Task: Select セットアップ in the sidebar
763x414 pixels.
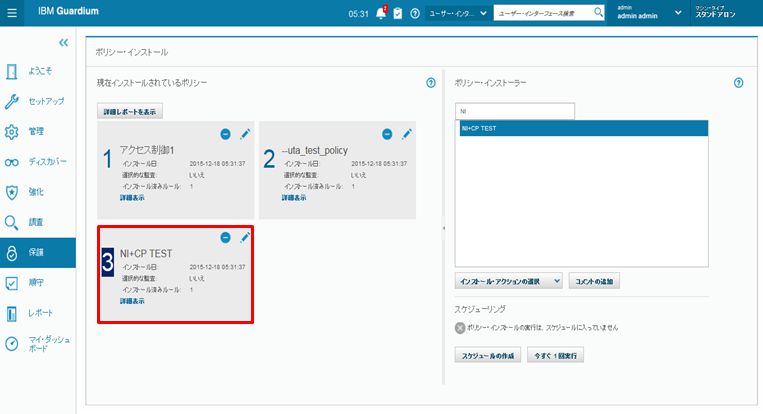Action: pos(38,101)
